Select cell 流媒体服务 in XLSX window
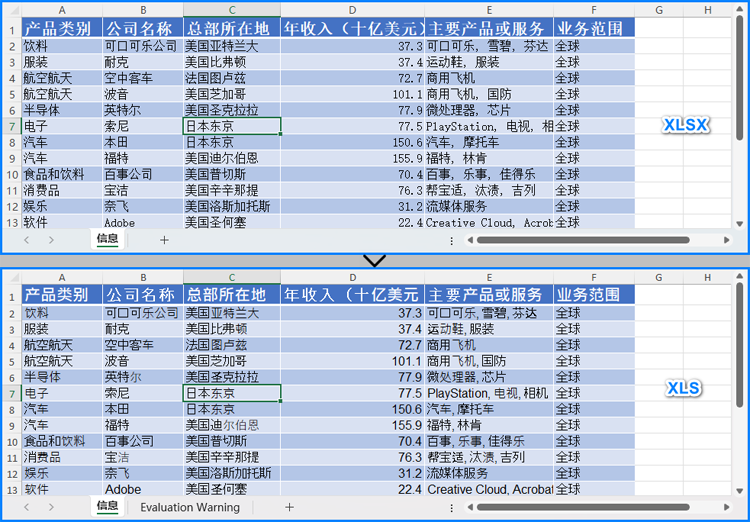Image resolution: width=750 pixels, height=522 pixels. 489,207
